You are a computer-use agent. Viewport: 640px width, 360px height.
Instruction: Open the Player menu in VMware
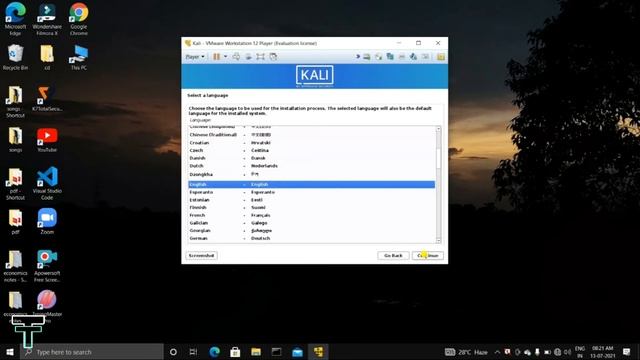click(x=195, y=57)
